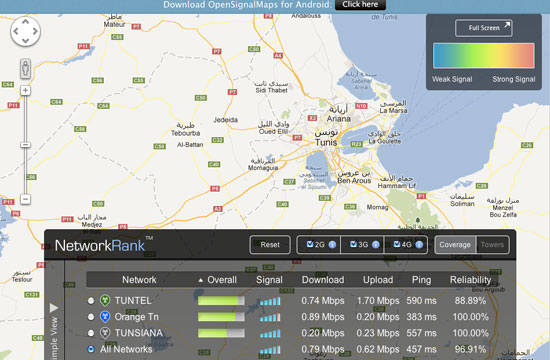The height and width of the screenshot is (360, 550).
Task: Click the Orange Tn network logo icon
Action: tap(105, 316)
